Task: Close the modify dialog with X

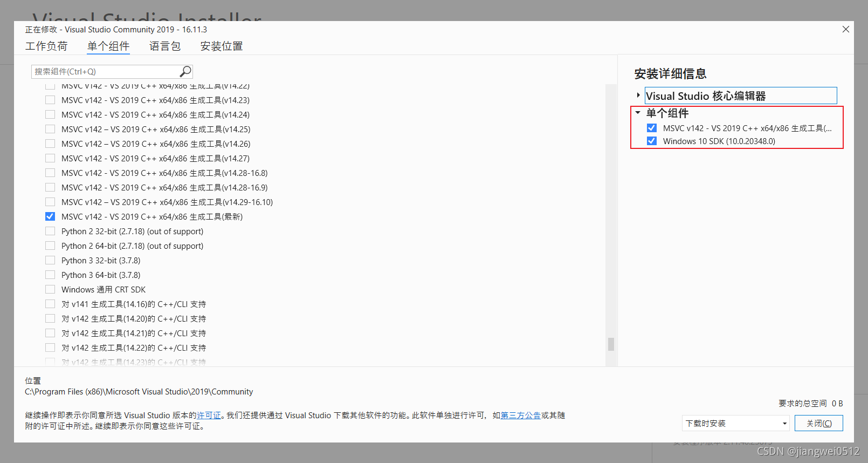Action: [x=845, y=29]
